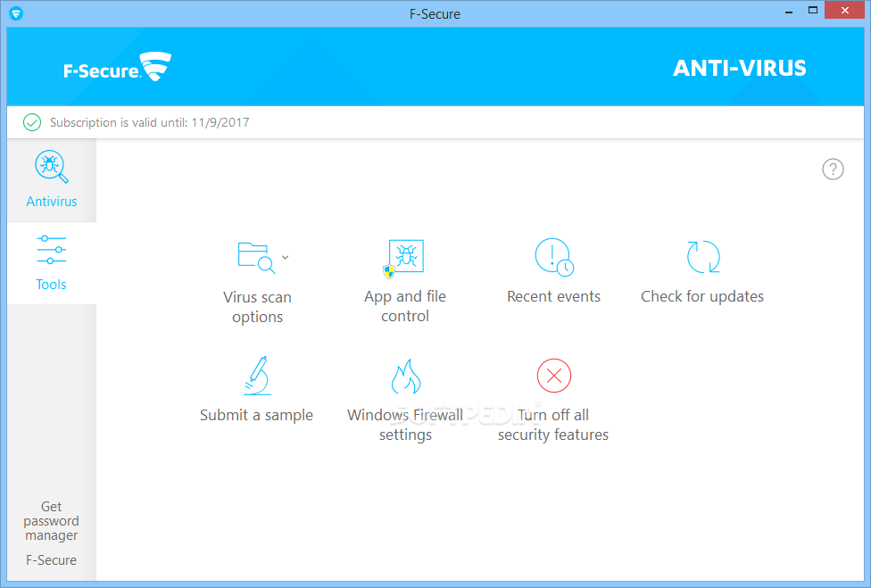Open Submit a sample microscope icon
The width and height of the screenshot is (871, 588).
point(257,376)
